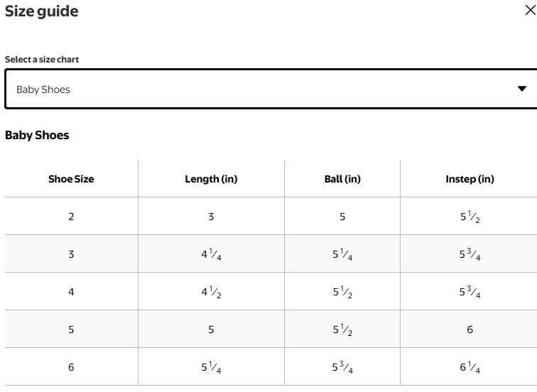
Task: Click shoe size 2 cell
Action: pos(71,217)
